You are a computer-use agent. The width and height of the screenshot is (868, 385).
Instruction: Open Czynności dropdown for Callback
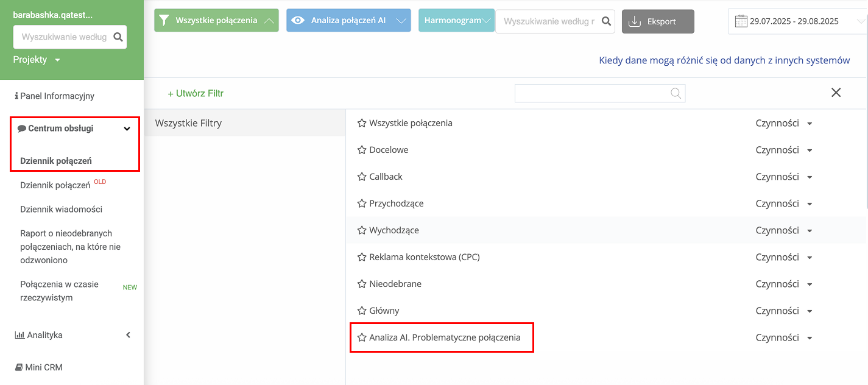tap(784, 177)
